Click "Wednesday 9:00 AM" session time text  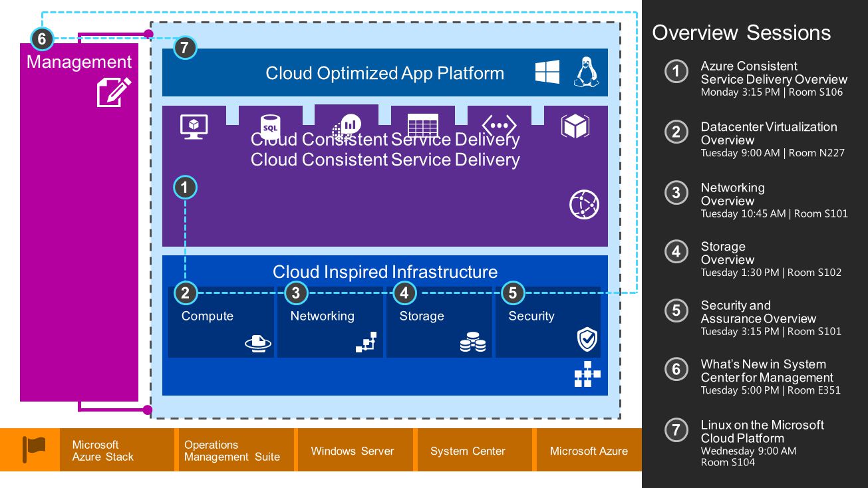point(748,451)
